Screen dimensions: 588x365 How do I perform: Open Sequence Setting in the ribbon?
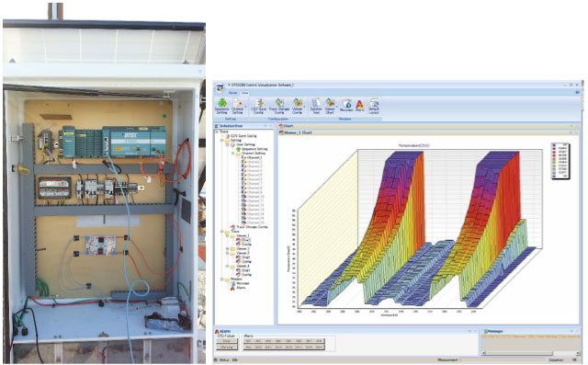coord(221,106)
